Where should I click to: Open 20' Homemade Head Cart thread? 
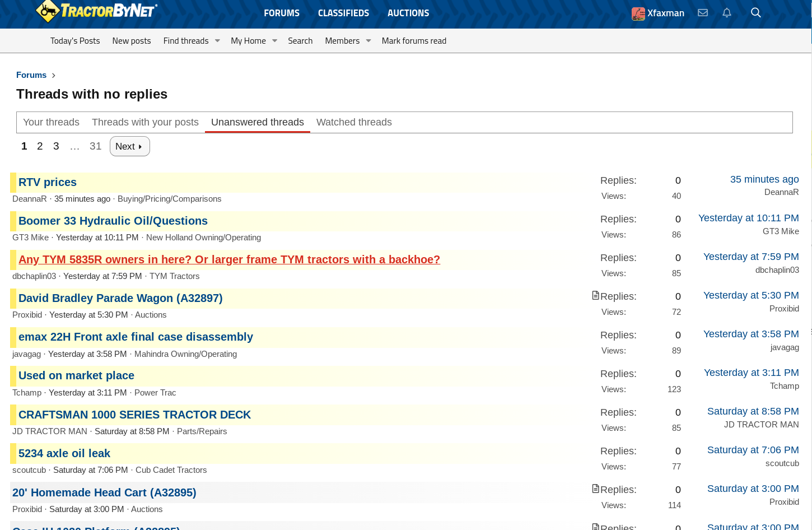click(104, 492)
